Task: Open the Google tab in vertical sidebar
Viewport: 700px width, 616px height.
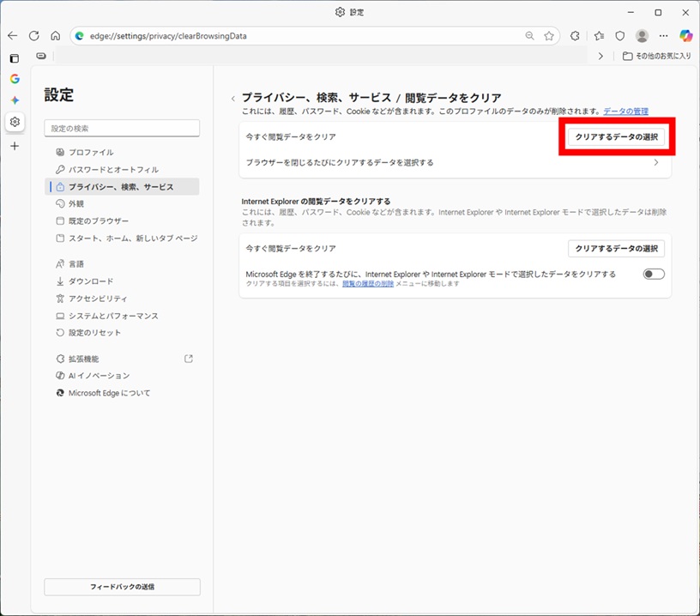Action: coord(15,79)
